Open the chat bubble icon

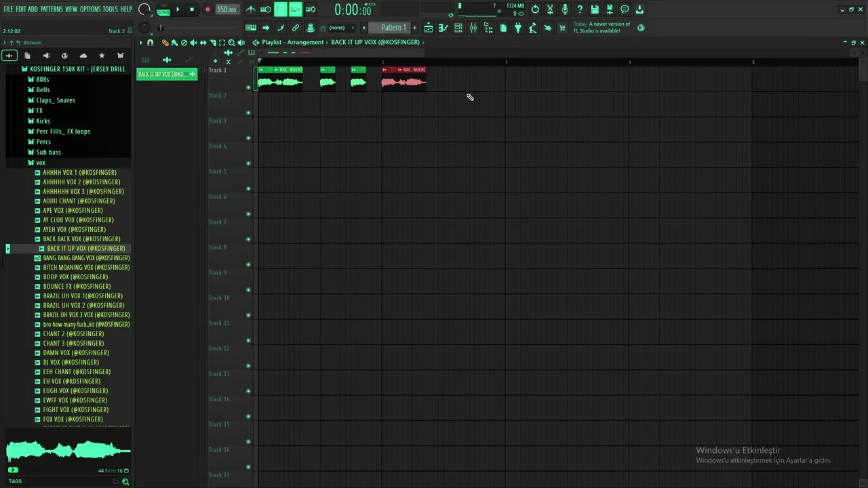(625, 9)
